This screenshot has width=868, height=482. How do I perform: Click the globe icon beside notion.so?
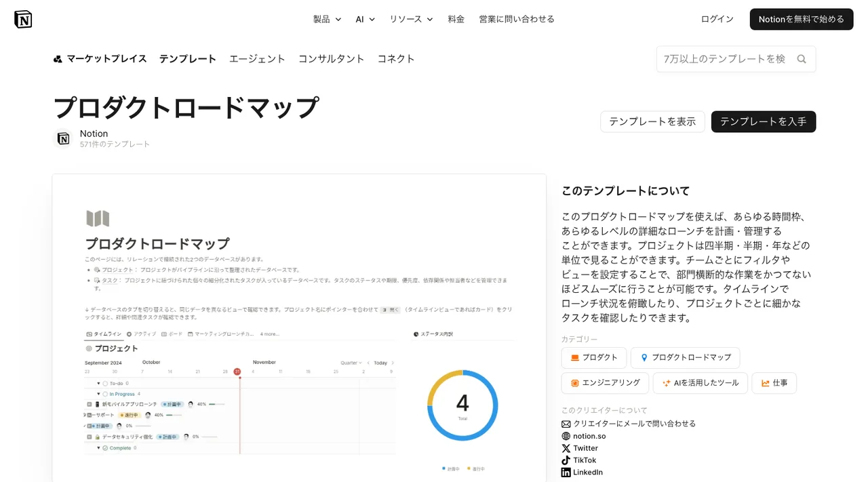point(566,436)
